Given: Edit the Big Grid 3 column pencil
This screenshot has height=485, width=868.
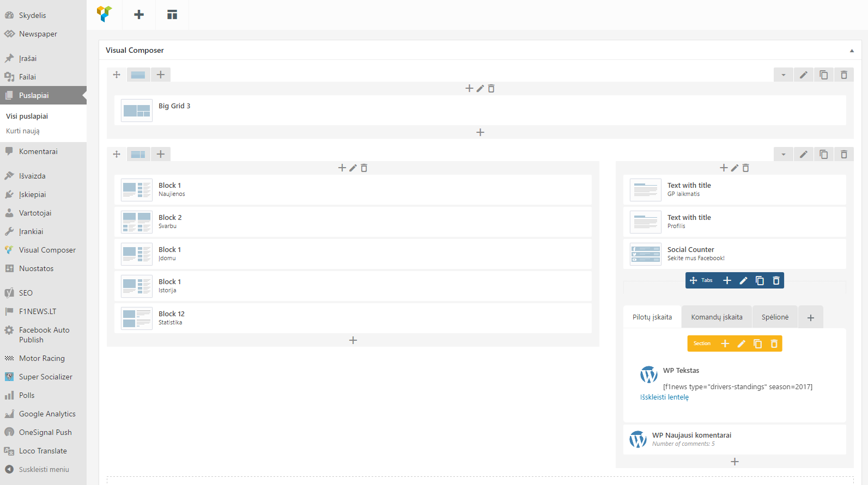Looking at the screenshot, I should [x=480, y=89].
